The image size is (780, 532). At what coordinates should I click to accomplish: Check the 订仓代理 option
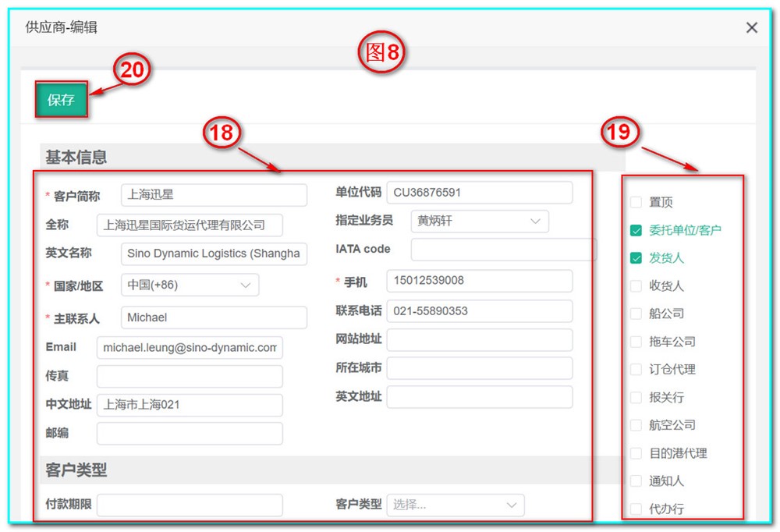point(636,369)
